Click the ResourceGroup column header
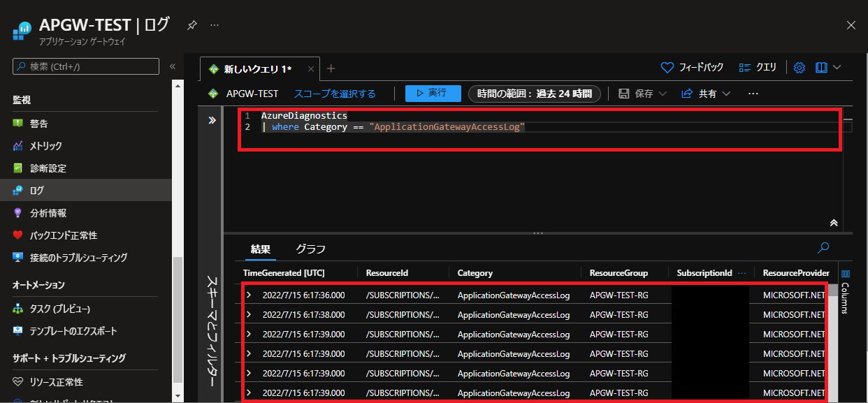868x403 pixels. tap(619, 272)
